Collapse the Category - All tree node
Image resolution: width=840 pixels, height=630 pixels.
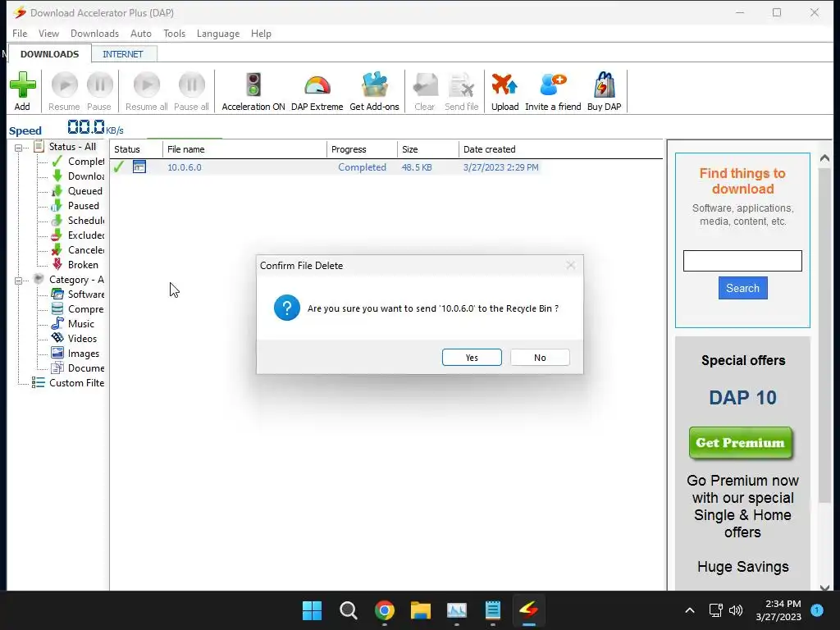pyautogui.click(x=18, y=281)
